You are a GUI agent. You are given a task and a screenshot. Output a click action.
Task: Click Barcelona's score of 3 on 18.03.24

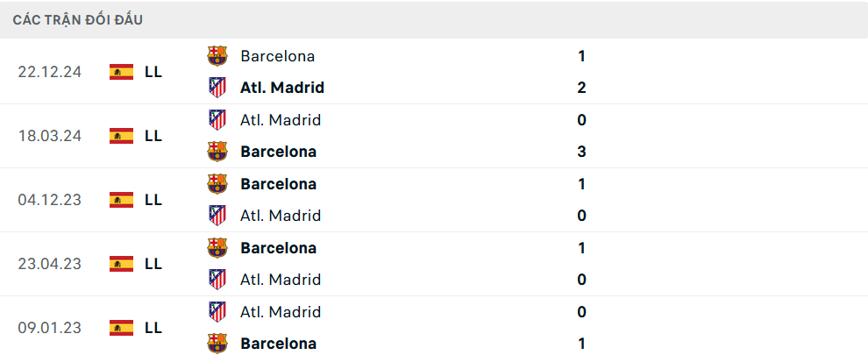tap(581, 152)
